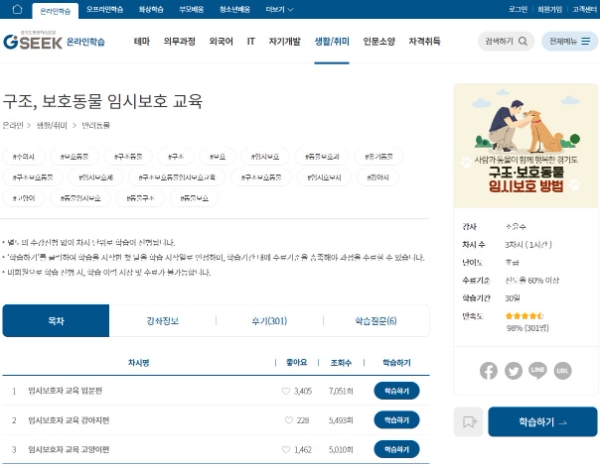Toggle like on the 강아지편 lesson heart
Viewport: 600px width, 467px height.
[x=286, y=421]
